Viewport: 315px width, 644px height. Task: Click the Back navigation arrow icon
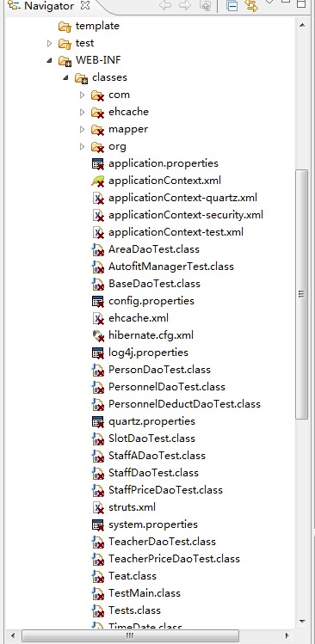[x=166, y=6]
